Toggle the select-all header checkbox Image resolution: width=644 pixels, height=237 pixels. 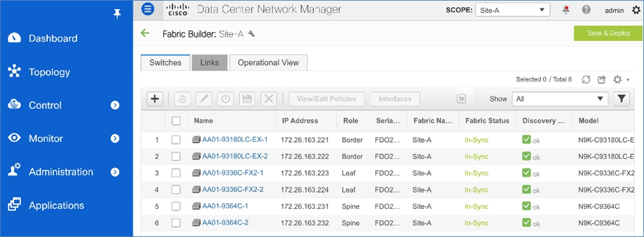tap(176, 120)
